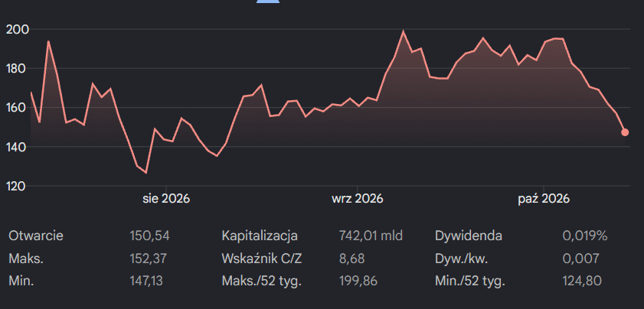Select the C/Z ratio value 8,68
644x309 pixels.
pyautogui.click(x=352, y=259)
